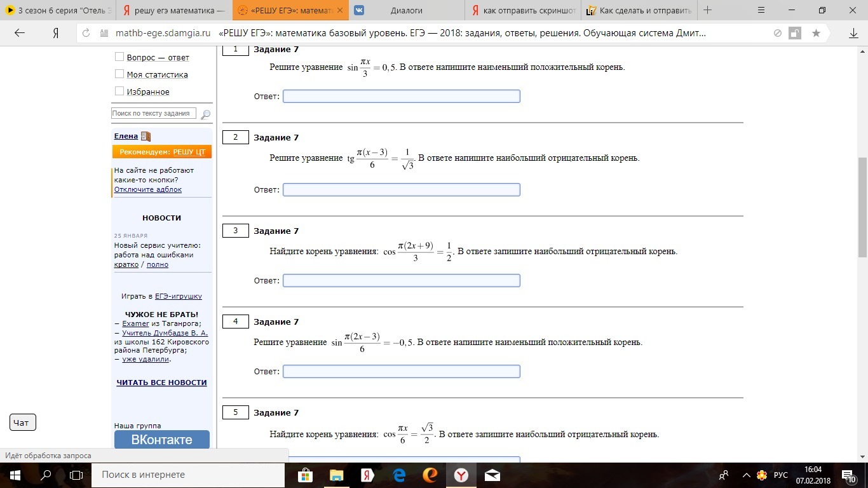The width and height of the screenshot is (868, 488).
Task: Open the «кратко» news link
Action: (126, 264)
